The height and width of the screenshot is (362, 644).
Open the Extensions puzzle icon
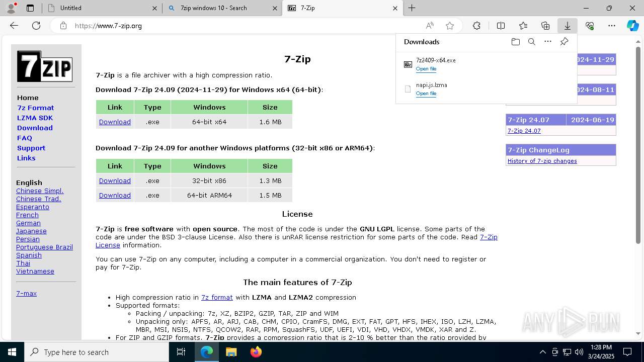(476, 26)
